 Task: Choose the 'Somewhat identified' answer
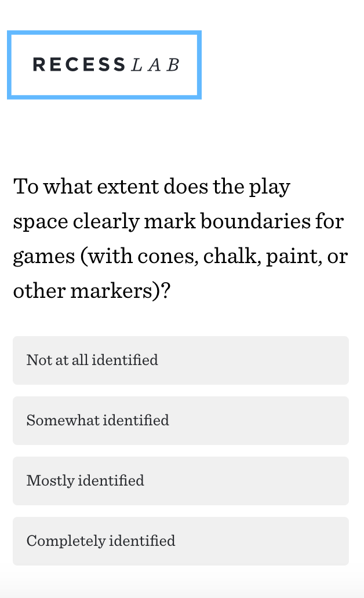[181, 421]
